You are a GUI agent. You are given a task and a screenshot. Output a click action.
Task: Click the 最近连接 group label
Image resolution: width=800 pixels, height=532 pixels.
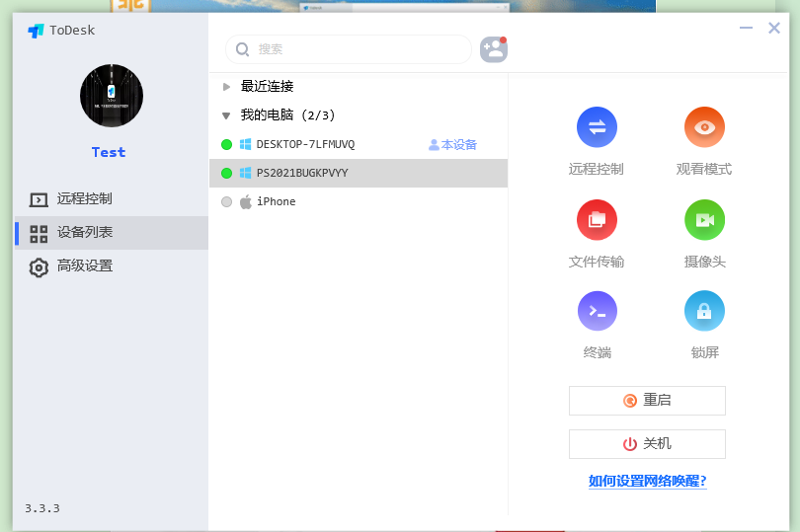(x=267, y=86)
